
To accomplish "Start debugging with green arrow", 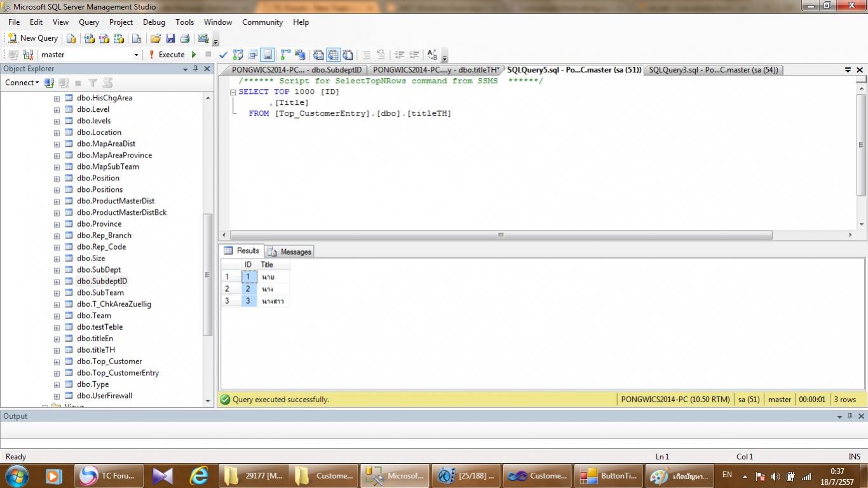I will point(194,55).
